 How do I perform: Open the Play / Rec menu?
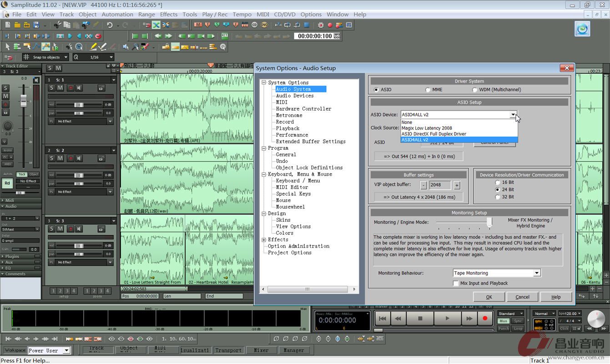pos(215,14)
